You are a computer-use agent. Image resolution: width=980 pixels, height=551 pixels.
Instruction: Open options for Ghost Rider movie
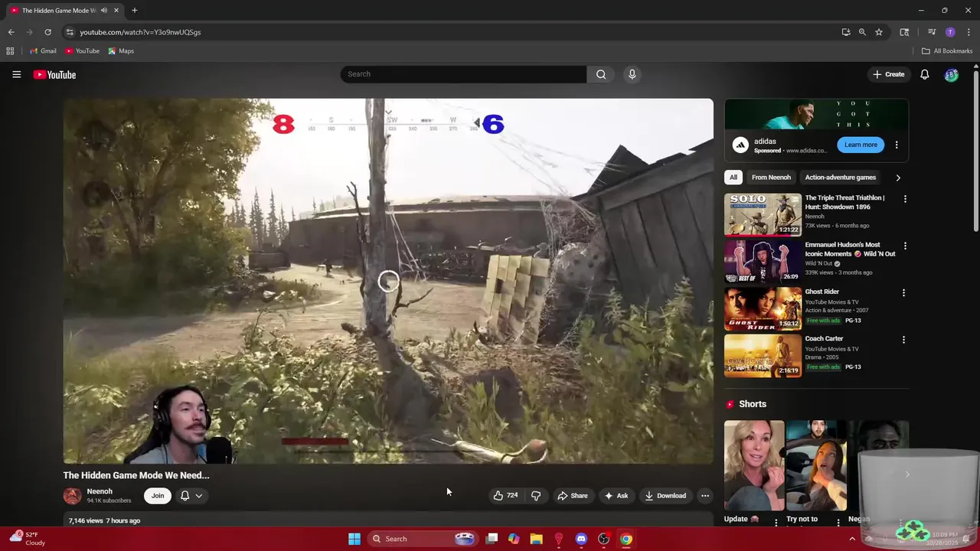coord(903,292)
